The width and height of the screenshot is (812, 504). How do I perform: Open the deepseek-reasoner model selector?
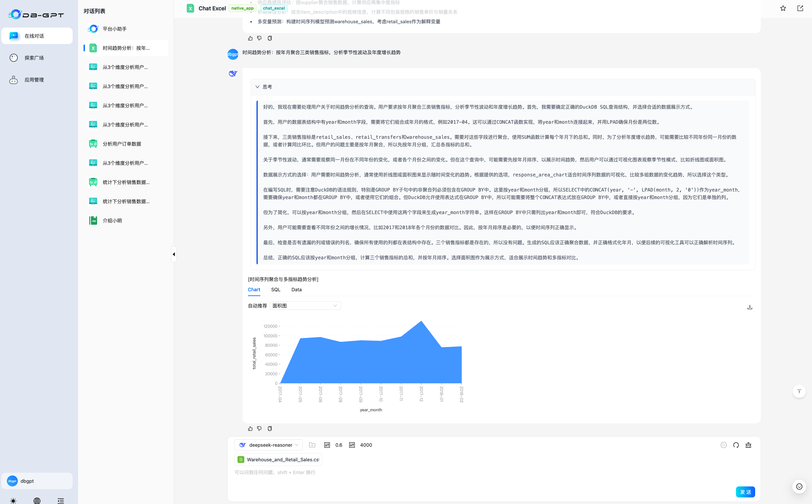pos(268,445)
